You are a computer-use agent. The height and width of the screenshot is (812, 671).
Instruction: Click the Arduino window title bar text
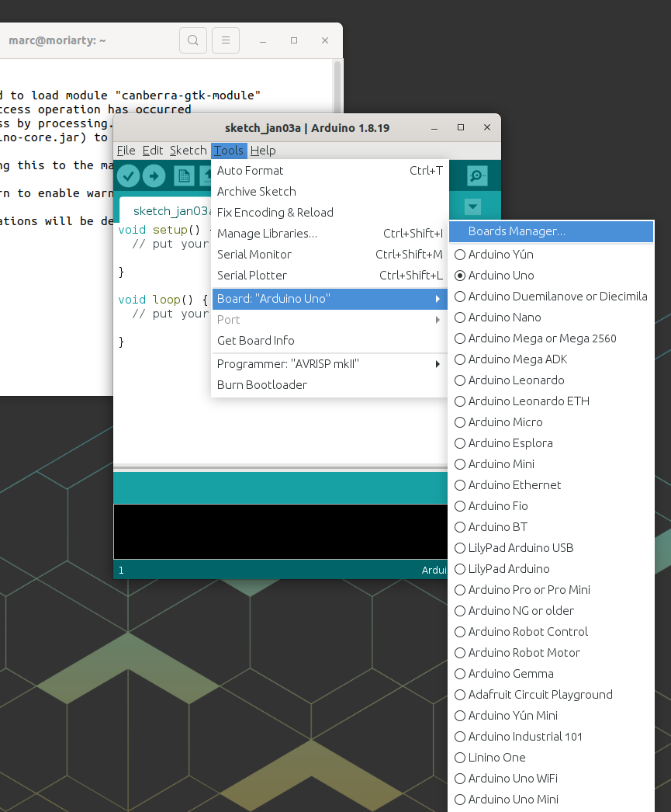[x=307, y=128]
